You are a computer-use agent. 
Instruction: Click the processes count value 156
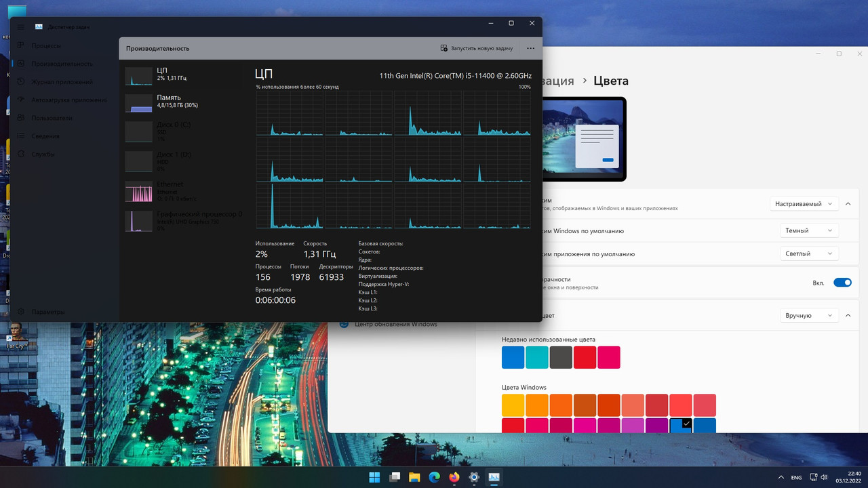tap(263, 277)
